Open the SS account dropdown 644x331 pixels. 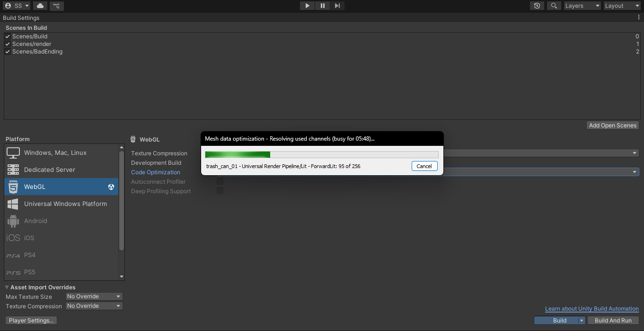tap(17, 6)
